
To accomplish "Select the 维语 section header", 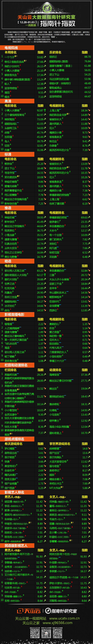I will [17, 208].
